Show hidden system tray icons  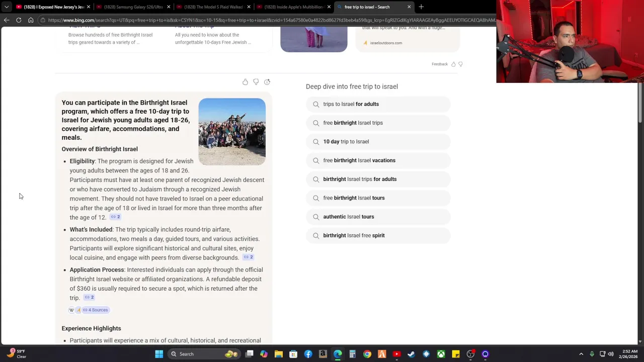pos(581,354)
